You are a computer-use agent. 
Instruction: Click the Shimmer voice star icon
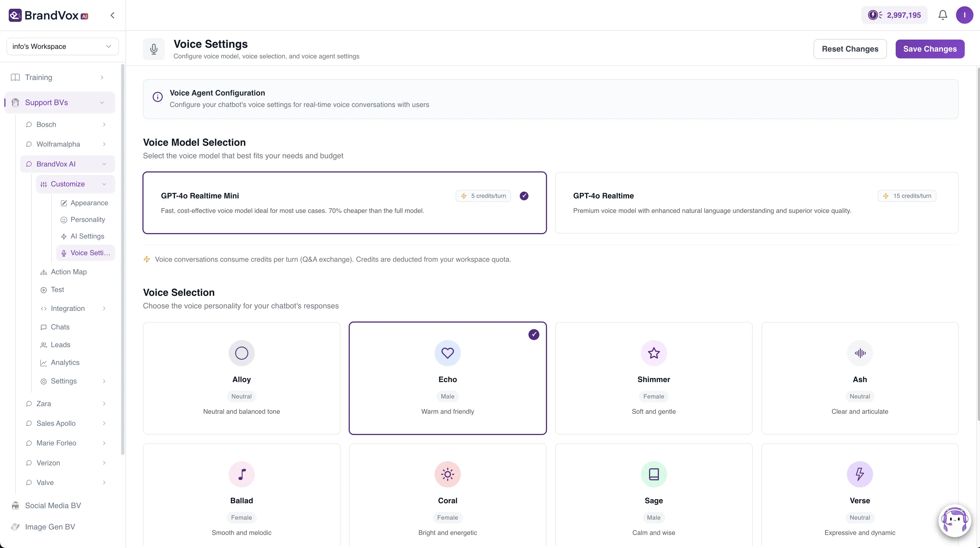(x=654, y=353)
